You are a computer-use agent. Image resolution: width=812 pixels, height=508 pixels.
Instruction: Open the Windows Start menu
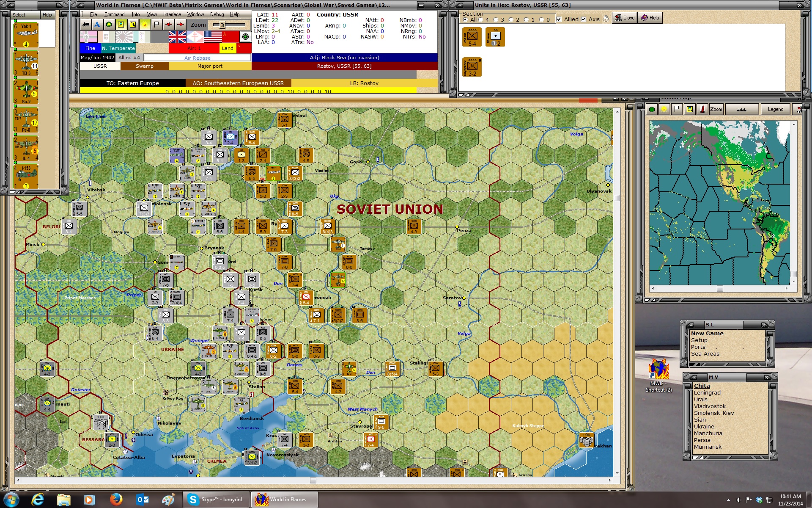click(x=11, y=500)
